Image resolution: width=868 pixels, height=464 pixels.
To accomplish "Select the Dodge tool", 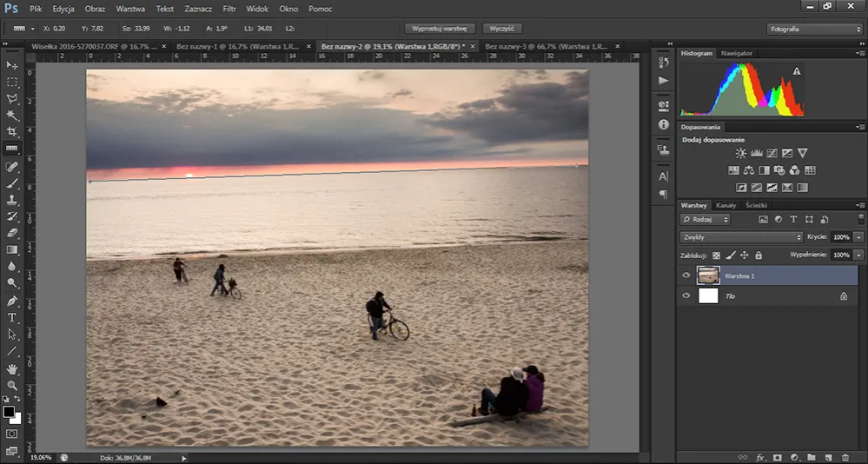I will 11,283.
